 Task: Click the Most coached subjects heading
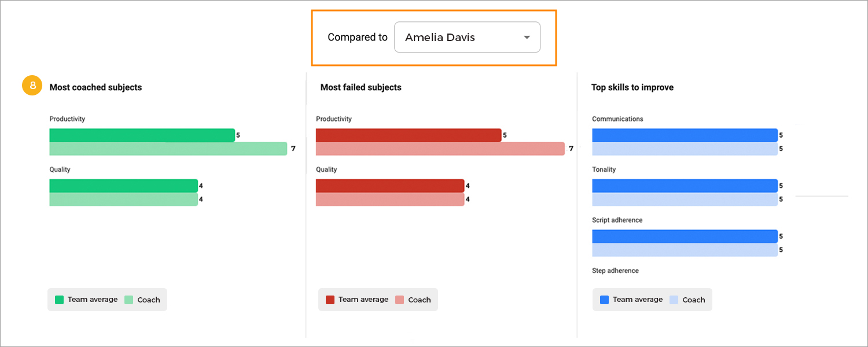(95, 87)
